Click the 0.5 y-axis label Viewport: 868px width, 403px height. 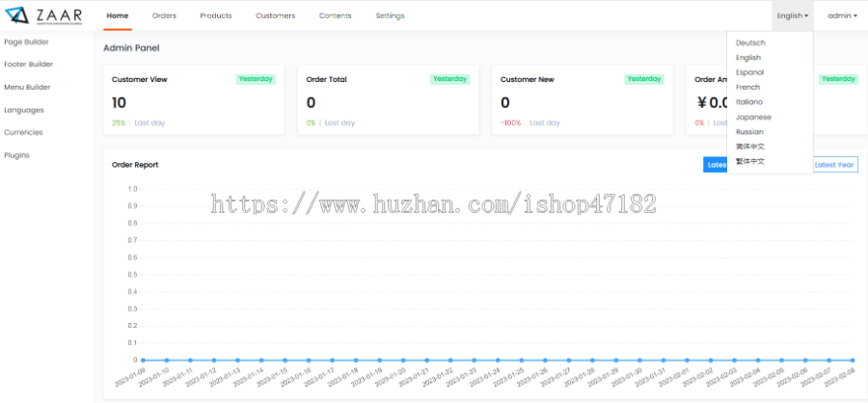pos(132,275)
